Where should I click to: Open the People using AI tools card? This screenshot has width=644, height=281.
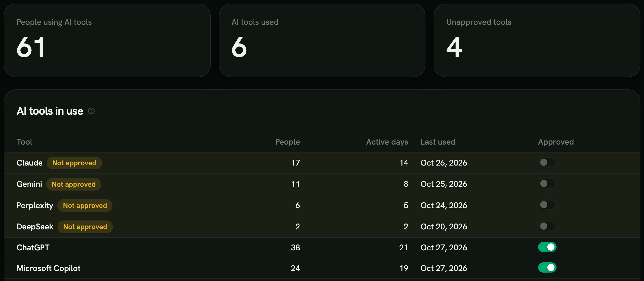pyautogui.click(x=107, y=40)
